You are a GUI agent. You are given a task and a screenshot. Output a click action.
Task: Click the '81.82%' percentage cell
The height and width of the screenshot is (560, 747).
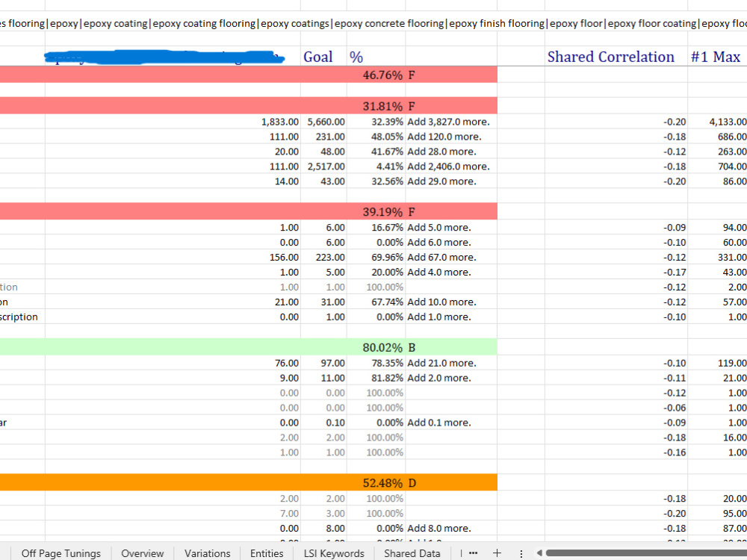pyautogui.click(x=376, y=378)
